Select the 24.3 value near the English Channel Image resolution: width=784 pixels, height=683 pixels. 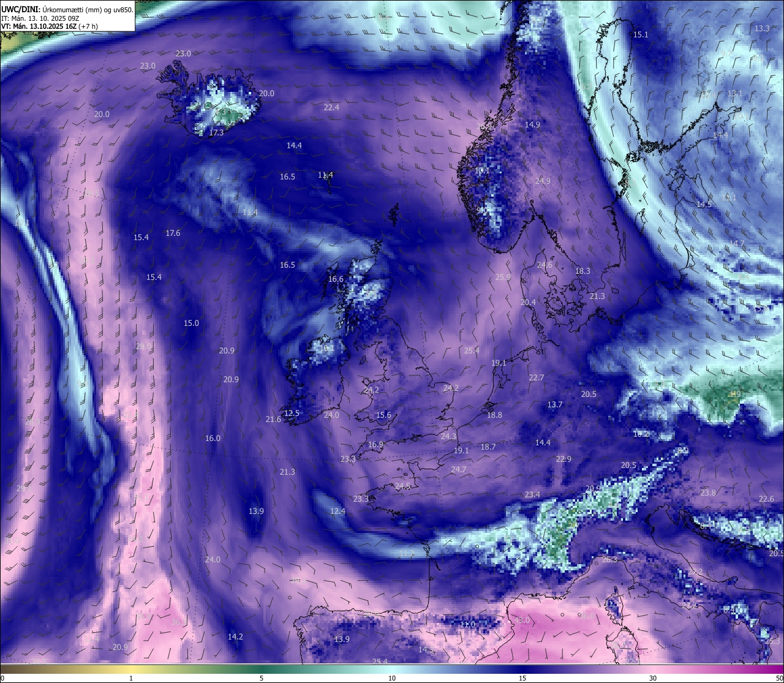click(x=448, y=437)
